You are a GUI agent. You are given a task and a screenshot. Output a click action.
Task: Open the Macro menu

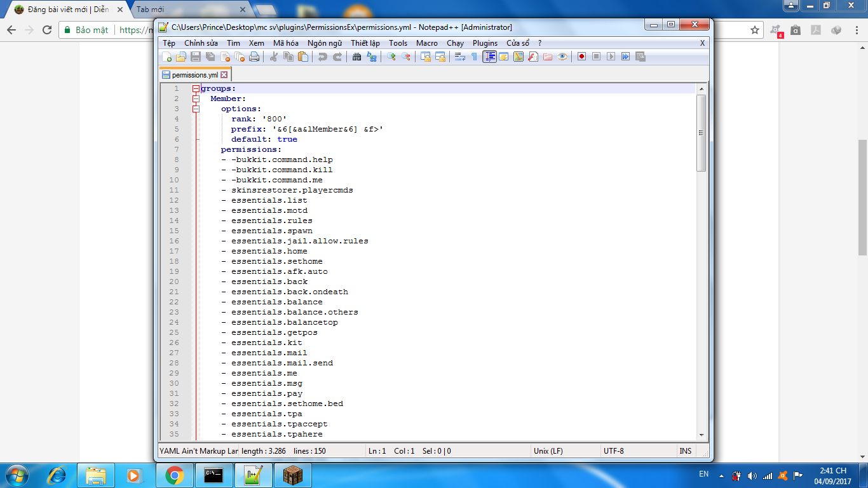426,43
